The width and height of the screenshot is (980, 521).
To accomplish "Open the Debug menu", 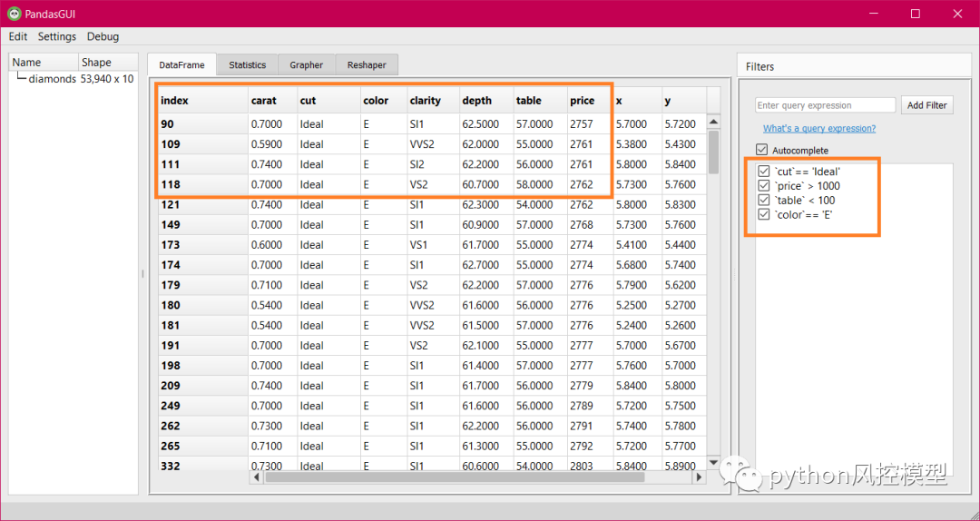I will [x=103, y=36].
